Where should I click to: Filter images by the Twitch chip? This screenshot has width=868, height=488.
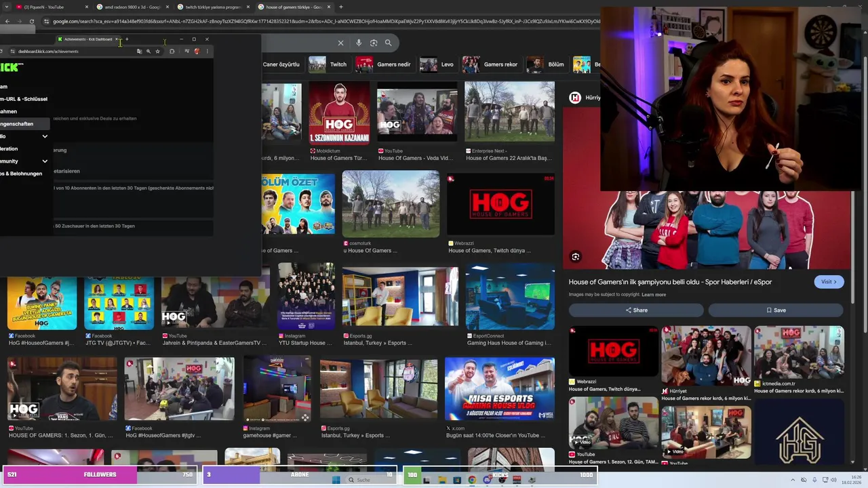(328, 64)
